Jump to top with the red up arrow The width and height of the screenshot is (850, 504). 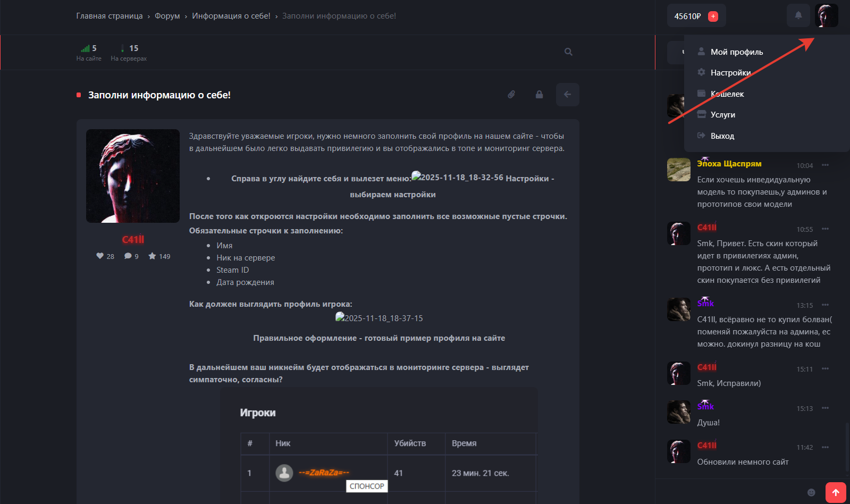836,492
